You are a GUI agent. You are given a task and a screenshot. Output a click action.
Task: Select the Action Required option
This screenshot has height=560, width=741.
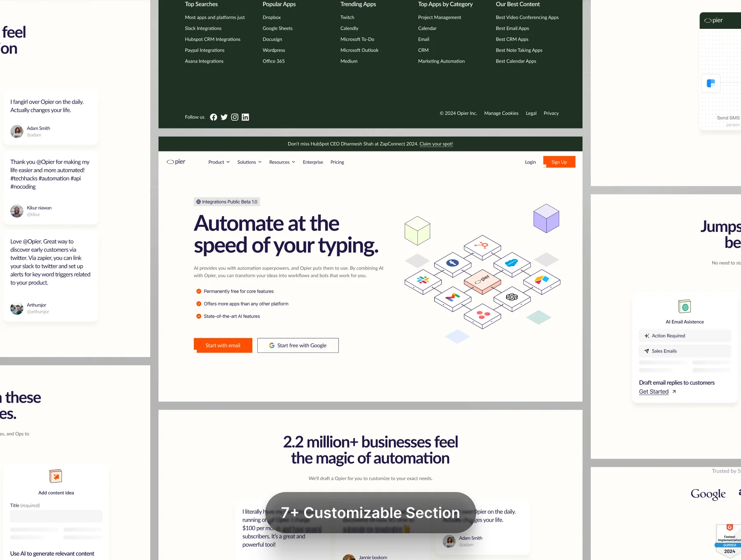coord(685,336)
